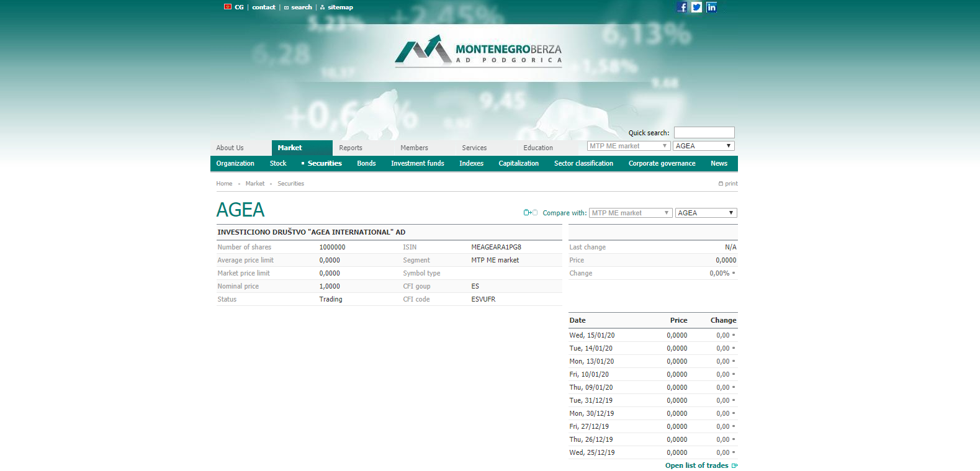
Task: Open the LinkedIn page icon
Action: [x=711, y=7]
